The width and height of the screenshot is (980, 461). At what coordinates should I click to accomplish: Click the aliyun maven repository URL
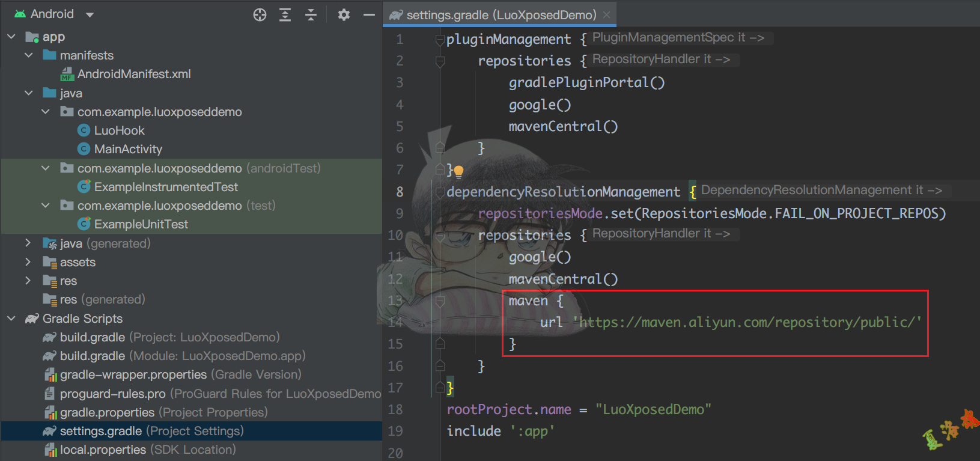click(x=749, y=323)
